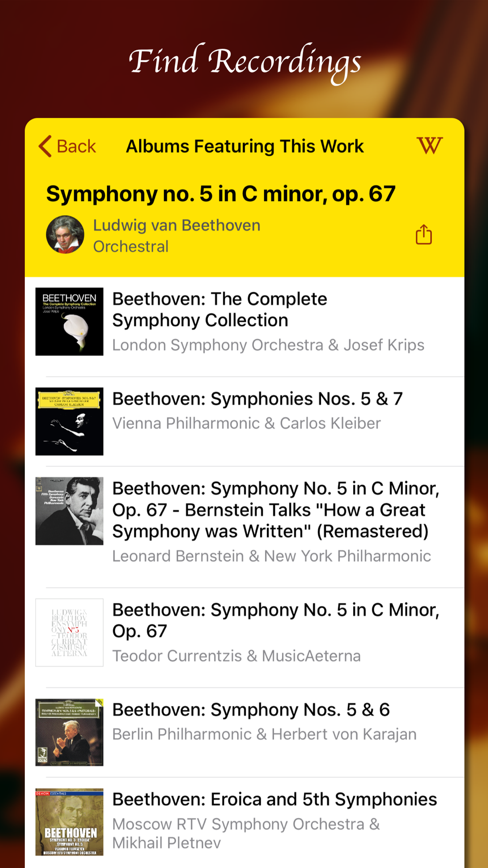The height and width of the screenshot is (868, 488).
Task: Tap Beethoven's portrait avatar
Action: click(x=65, y=235)
